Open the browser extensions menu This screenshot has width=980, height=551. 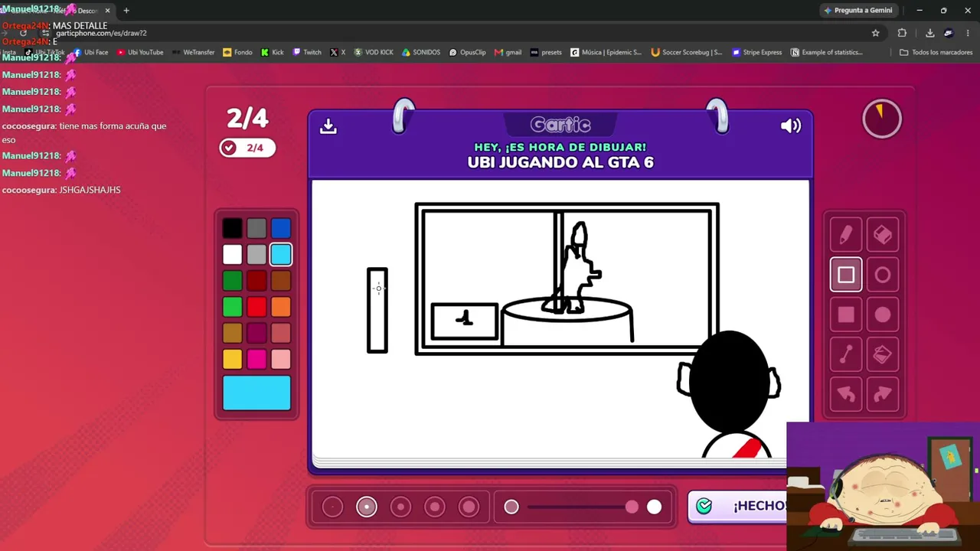pyautogui.click(x=902, y=33)
